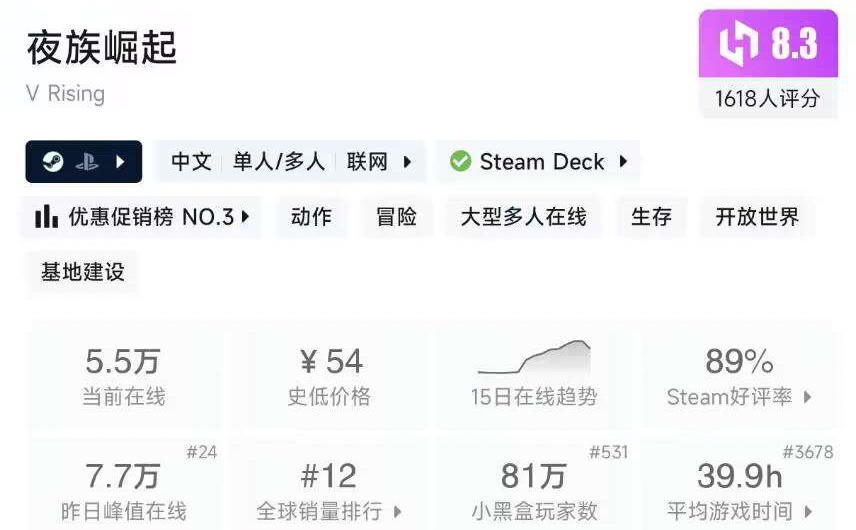Click the green Steam Deck verified checkmark
The height and width of the screenshot is (530, 856).
[460, 162]
